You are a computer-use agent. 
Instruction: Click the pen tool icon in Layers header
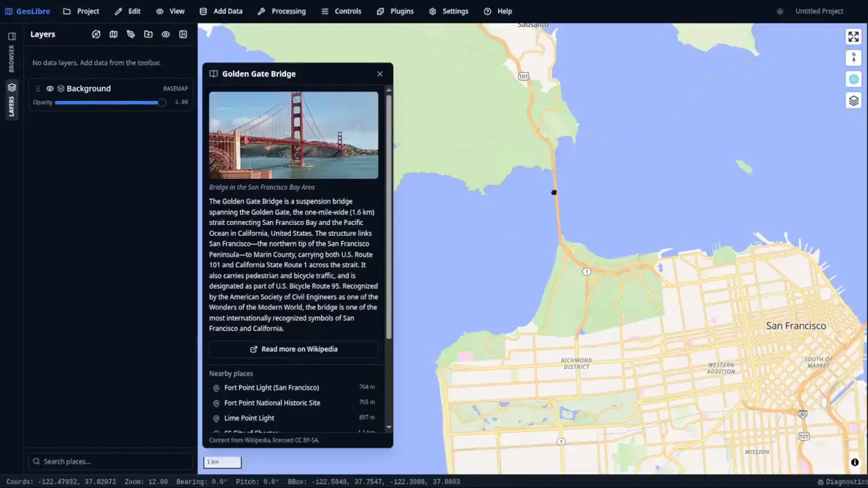(131, 34)
